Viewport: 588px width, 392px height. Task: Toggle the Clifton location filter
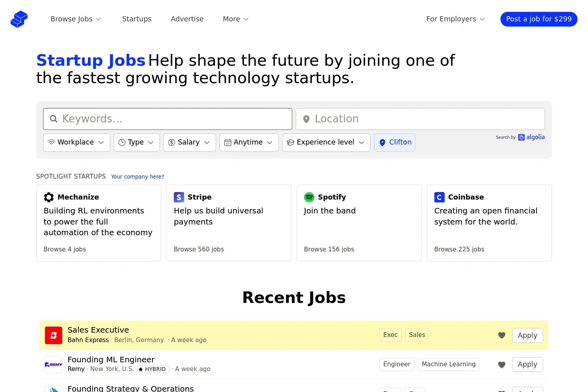395,143
